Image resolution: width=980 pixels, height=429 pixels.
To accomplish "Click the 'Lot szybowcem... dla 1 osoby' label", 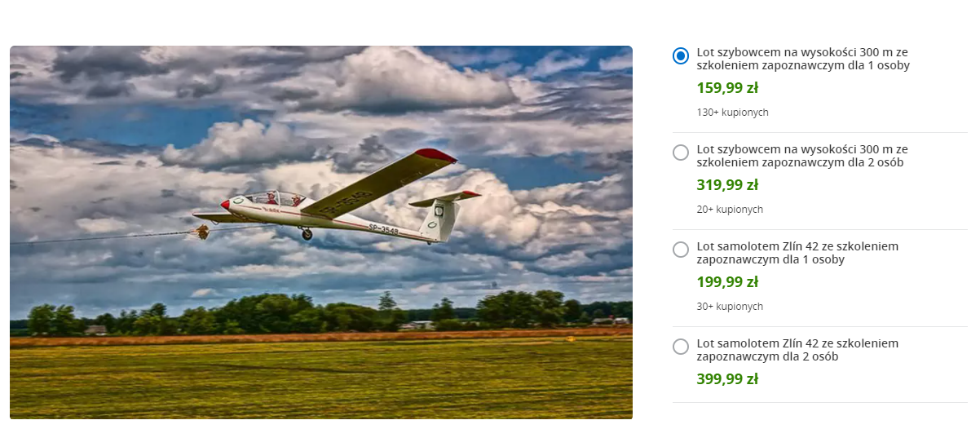I will click(x=803, y=59).
